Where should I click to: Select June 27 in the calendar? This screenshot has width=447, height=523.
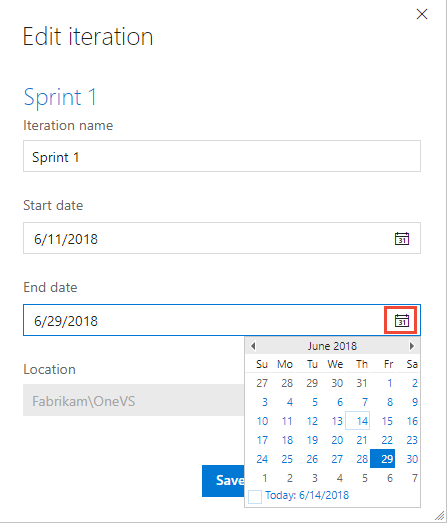click(337, 459)
